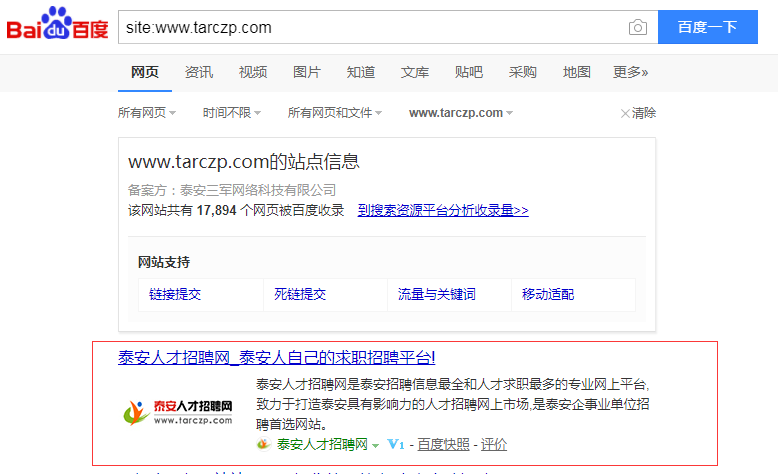
Task: Open the 流量与关键词 link
Action: coord(437,294)
